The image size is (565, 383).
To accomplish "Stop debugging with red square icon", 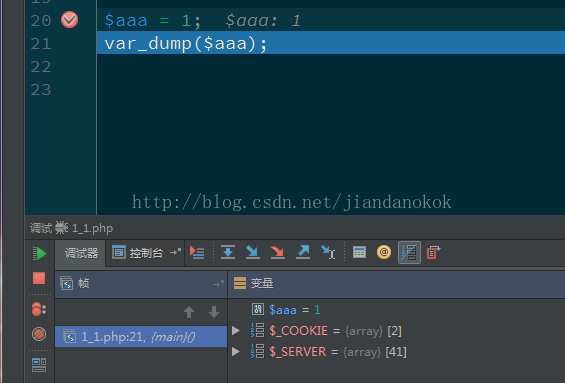I will tap(39, 278).
